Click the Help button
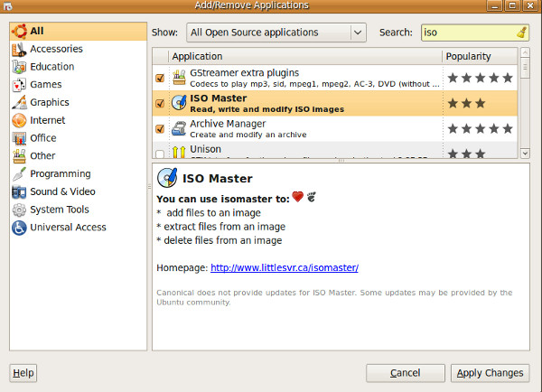The height and width of the screenshot is (392, 542). pos(23,373)
